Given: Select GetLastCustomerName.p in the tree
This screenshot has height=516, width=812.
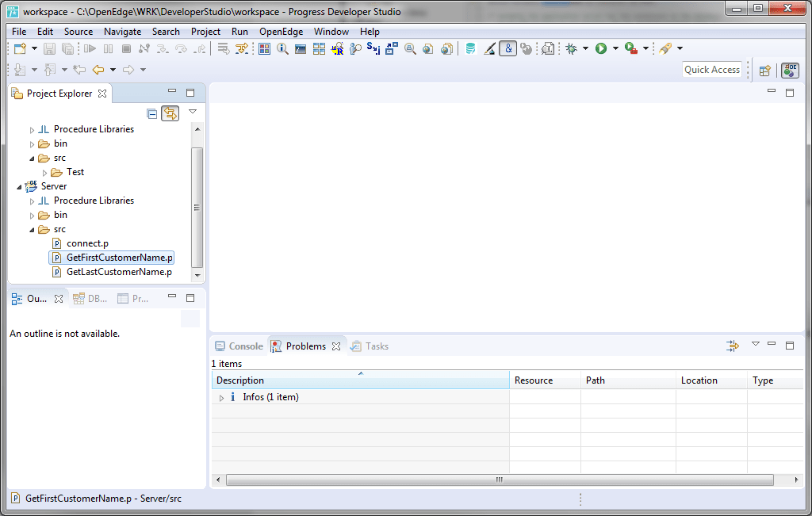Looking at the screenshot, I should (119, 272).
